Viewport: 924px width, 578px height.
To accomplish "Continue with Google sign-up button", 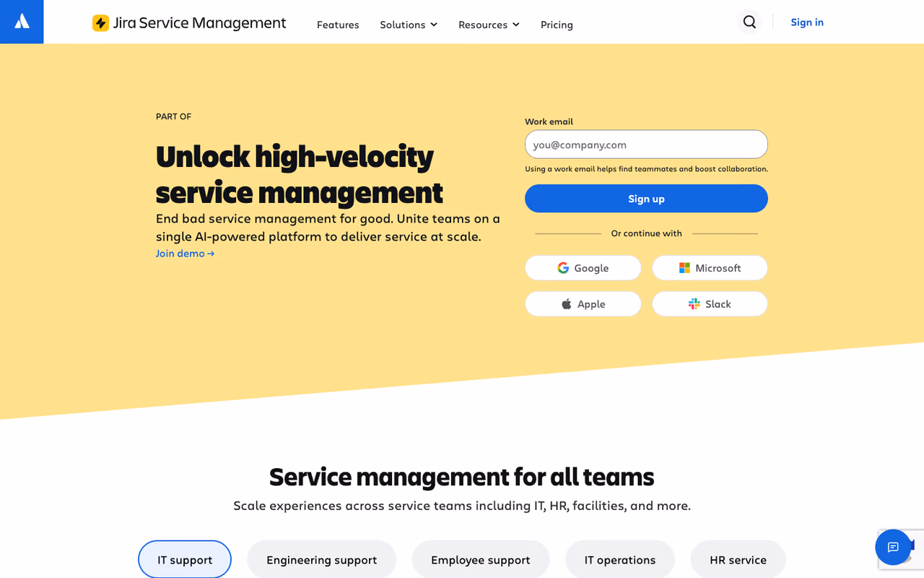I will [x=583, y=268].
